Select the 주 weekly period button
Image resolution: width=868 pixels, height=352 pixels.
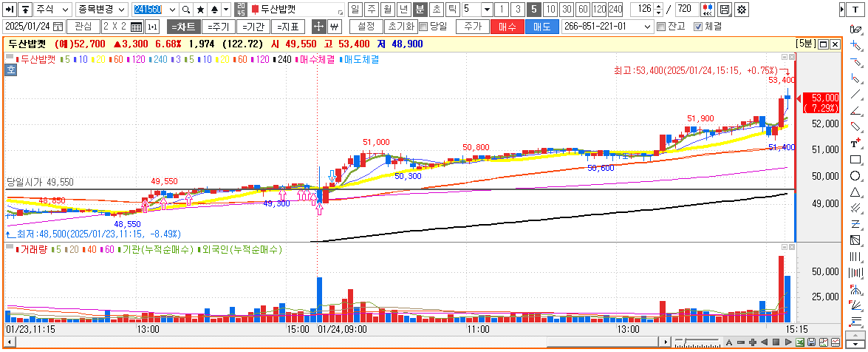(x=372, y=10)
